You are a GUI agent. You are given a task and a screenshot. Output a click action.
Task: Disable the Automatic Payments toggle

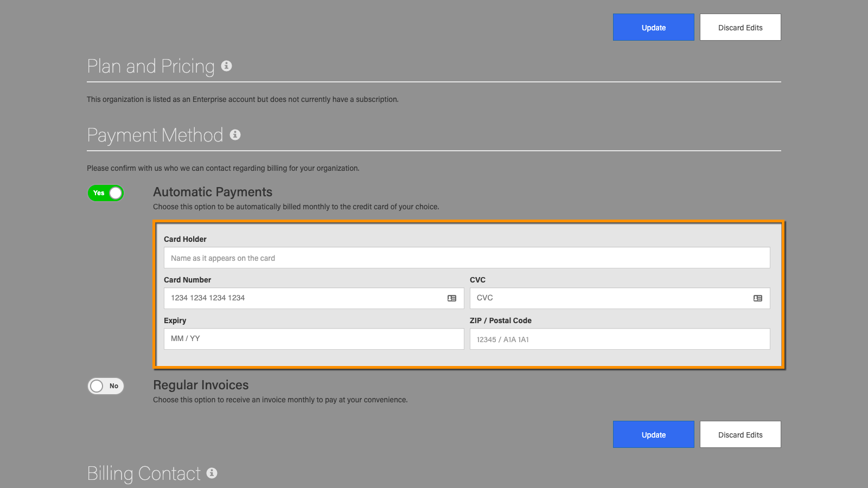point(106,193)
